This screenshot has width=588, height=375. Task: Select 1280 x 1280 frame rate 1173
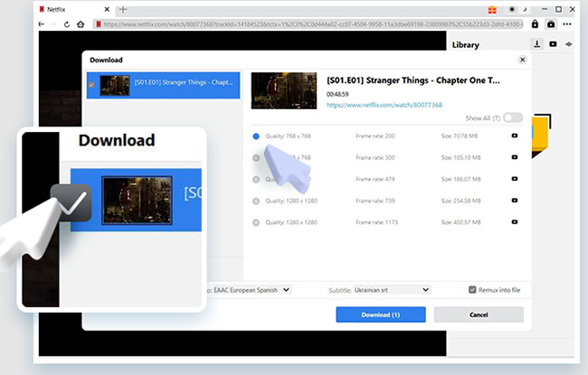click(x=256, y=222)
